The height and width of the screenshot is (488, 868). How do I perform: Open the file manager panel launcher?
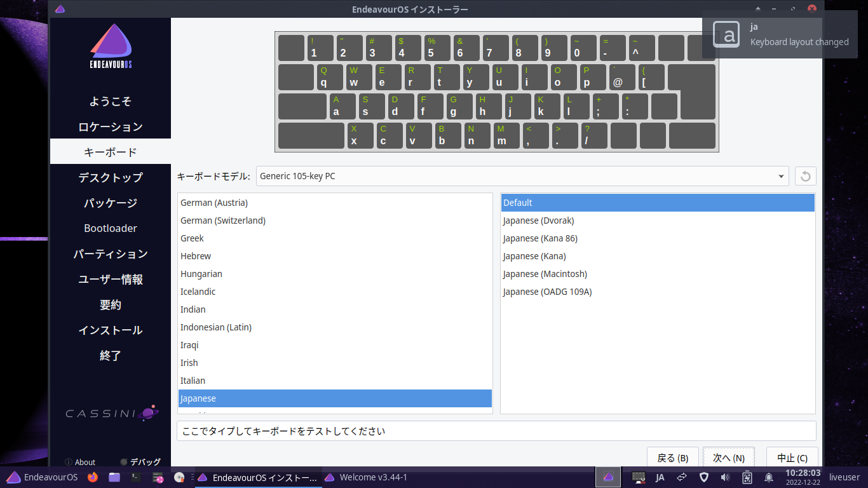pos(114,477)
